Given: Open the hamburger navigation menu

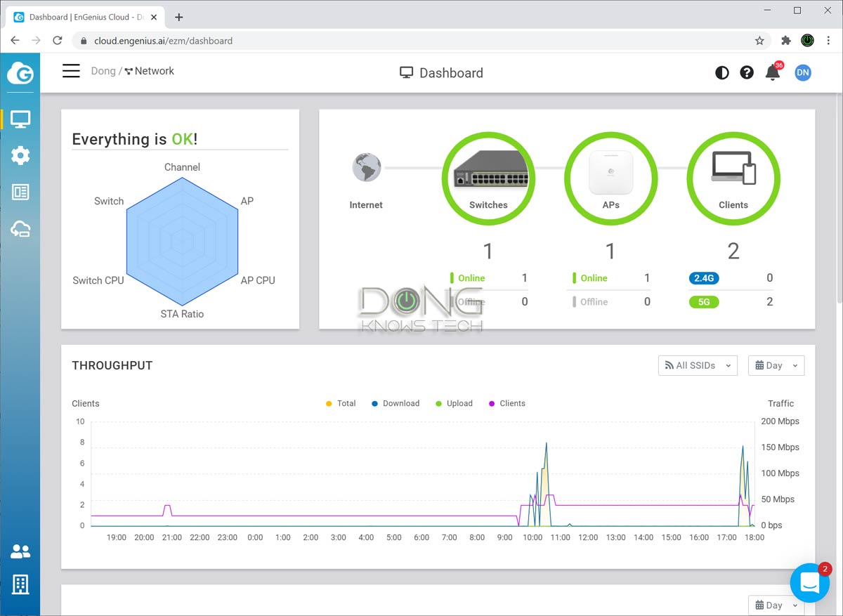Looking at the screenshot, I should click(x=71, y=71).
